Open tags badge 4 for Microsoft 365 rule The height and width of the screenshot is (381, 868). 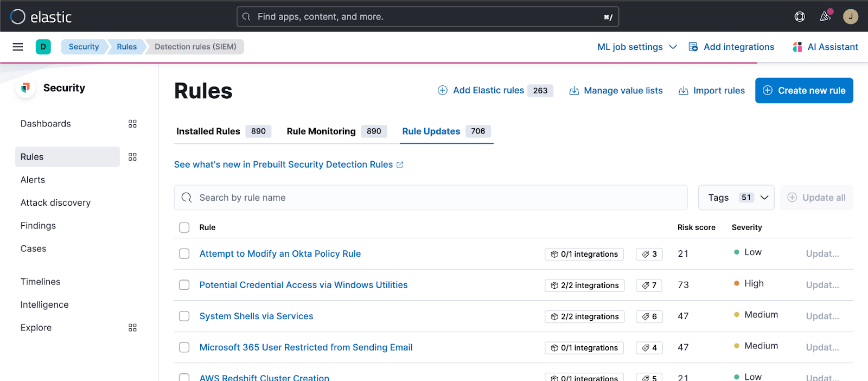click(649, 348)
